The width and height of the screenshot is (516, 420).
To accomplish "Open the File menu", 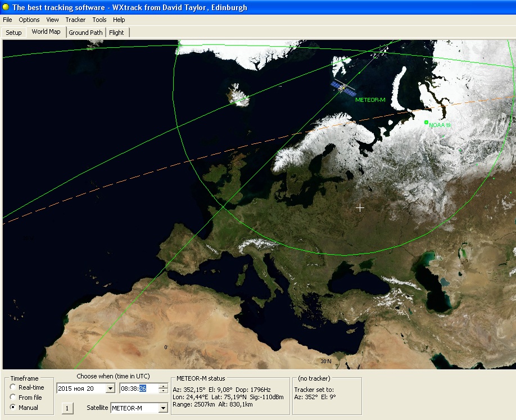I will [7, 20].
